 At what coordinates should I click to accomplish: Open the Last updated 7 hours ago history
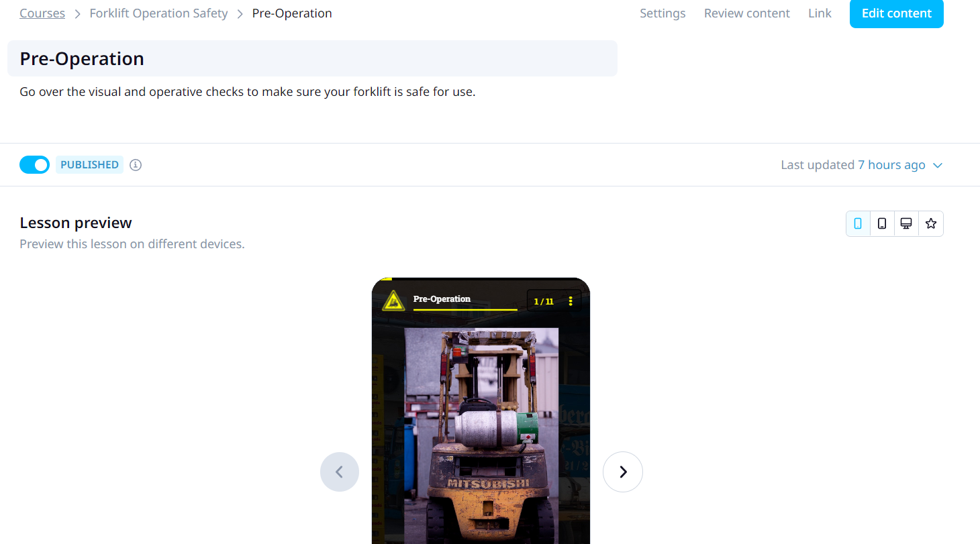[x=852, y=165]
